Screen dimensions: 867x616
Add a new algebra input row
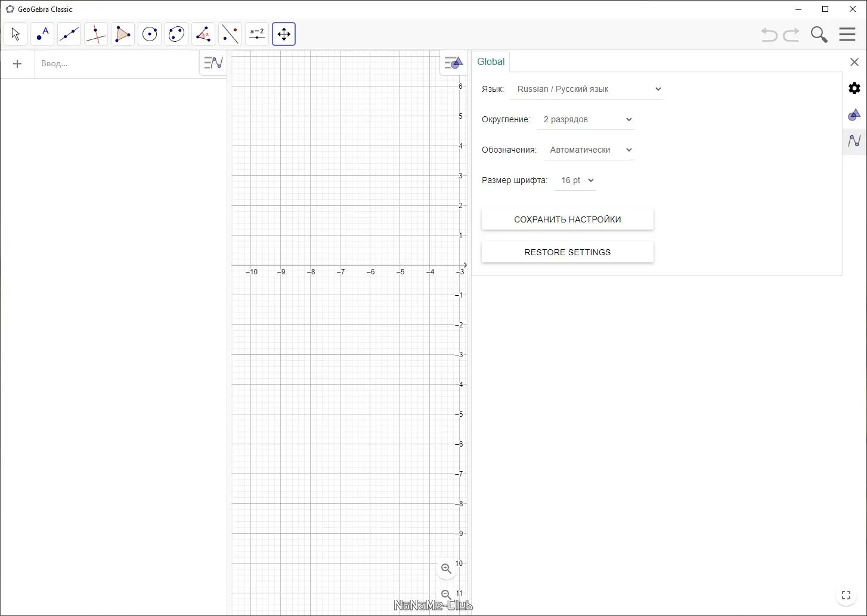[x=17, y=64]
